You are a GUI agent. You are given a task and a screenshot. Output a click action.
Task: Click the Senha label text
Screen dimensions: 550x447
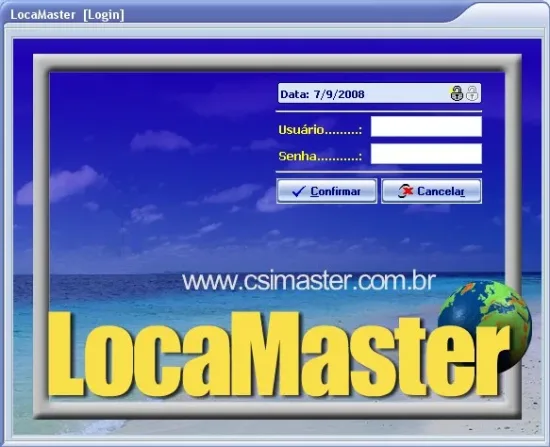pyautogui.click(x=320, y=156)
